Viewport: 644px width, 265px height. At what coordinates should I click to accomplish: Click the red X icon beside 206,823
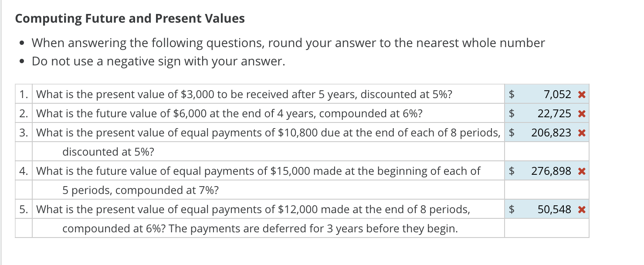(x=581, y=132)
